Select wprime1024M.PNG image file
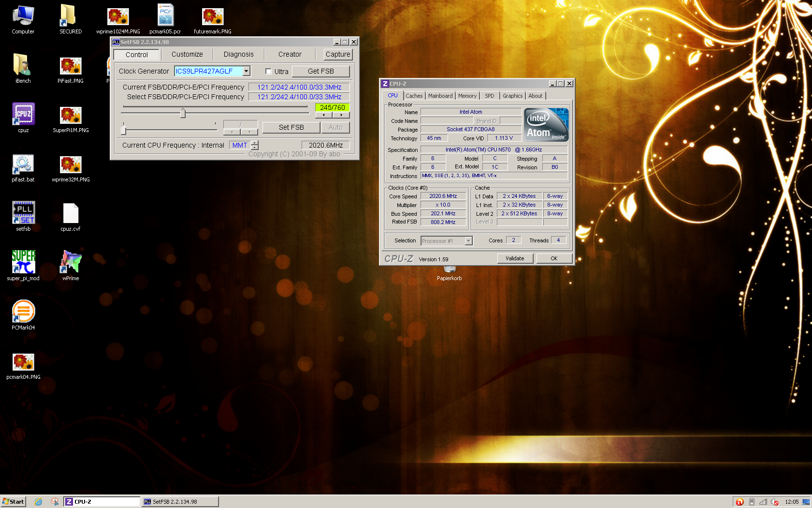 (x=118, y=20)
